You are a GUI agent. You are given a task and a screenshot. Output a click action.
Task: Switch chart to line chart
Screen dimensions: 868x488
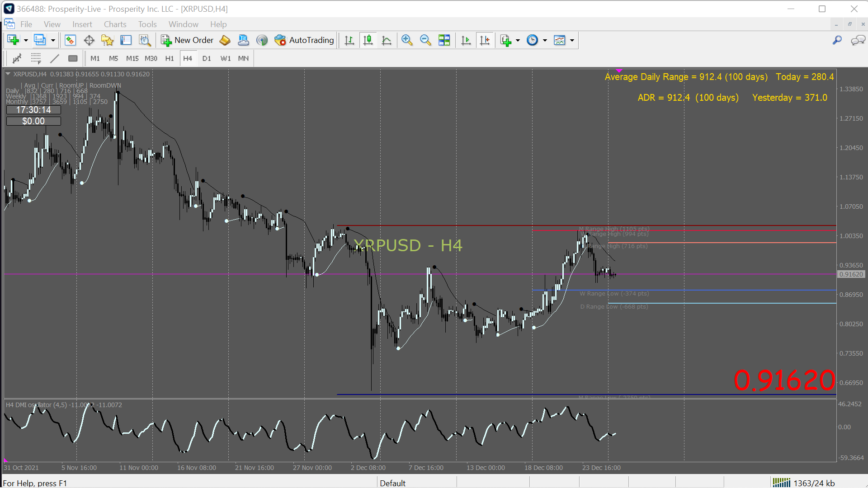[387, 40]
